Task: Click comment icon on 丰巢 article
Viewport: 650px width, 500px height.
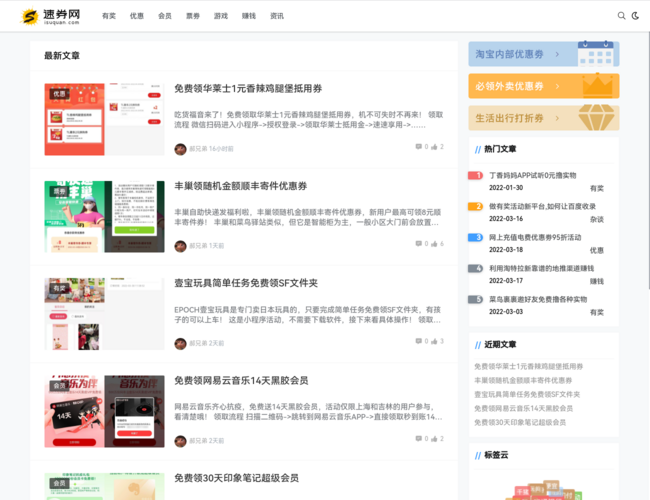Action: pos(418,243)
